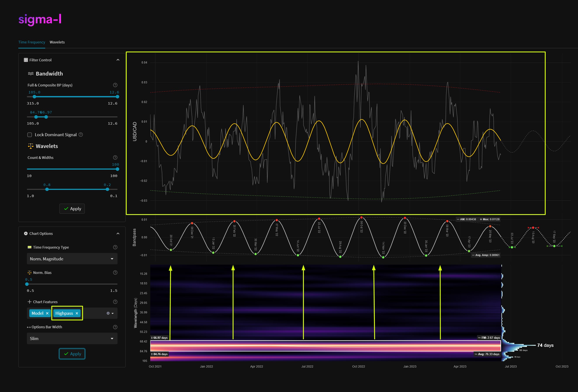Click Apply in the Filter Control panel
This screenshot has width=578, height=392.
[72, 209]
